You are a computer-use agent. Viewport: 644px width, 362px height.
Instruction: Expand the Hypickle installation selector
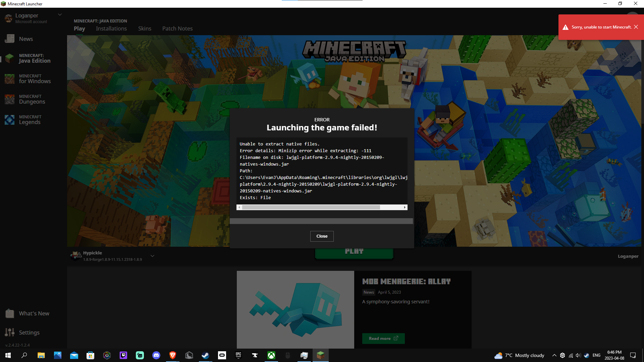tap(152, 256)
